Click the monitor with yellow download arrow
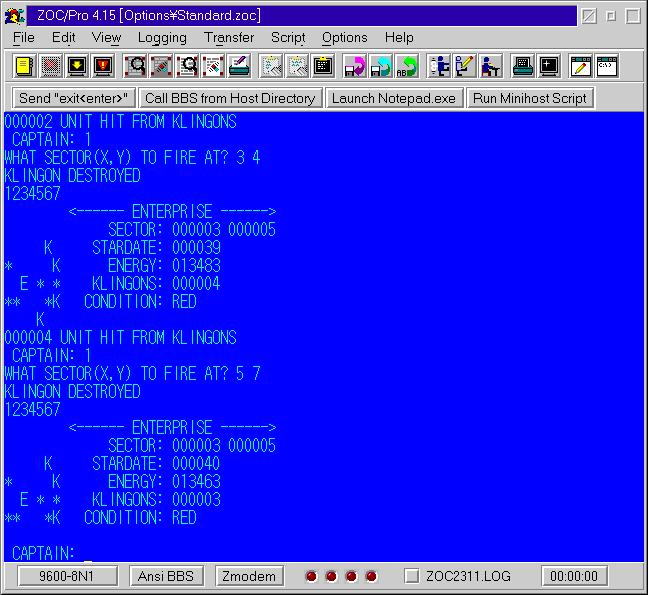Image resolution: width=648 pixels, height=595 pixels. coord(77,66)
